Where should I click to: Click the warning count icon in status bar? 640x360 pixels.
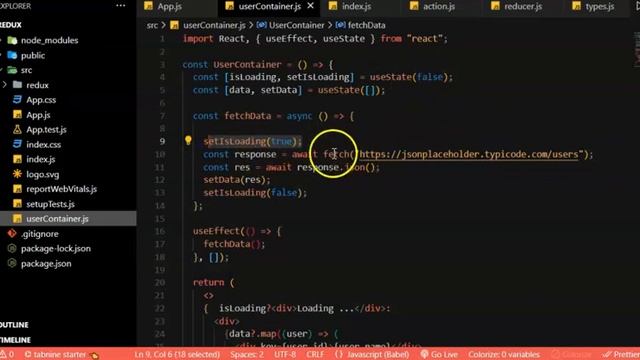(3, 354)
